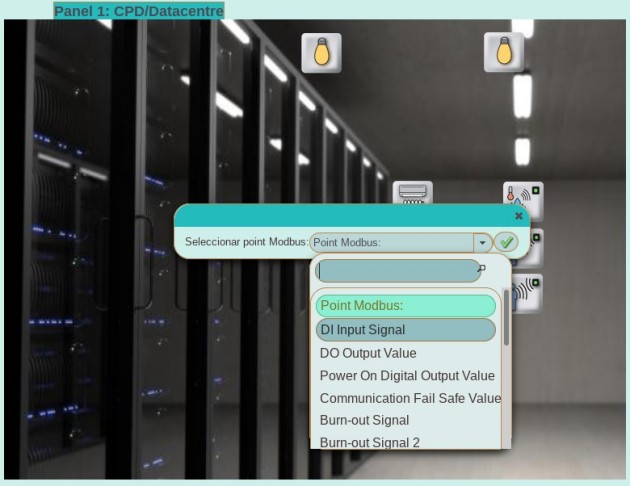Click the left light bulb icon

(321, 53)
